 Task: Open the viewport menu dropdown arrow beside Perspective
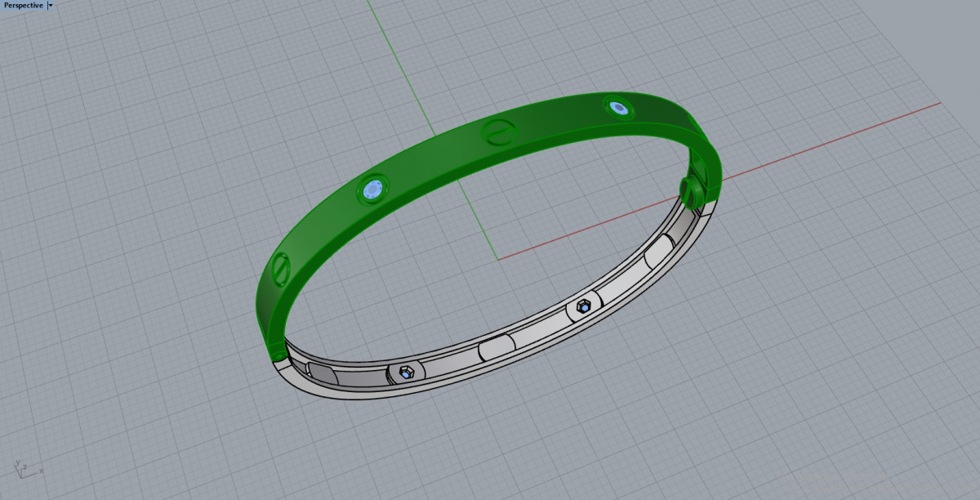point(51,5)
